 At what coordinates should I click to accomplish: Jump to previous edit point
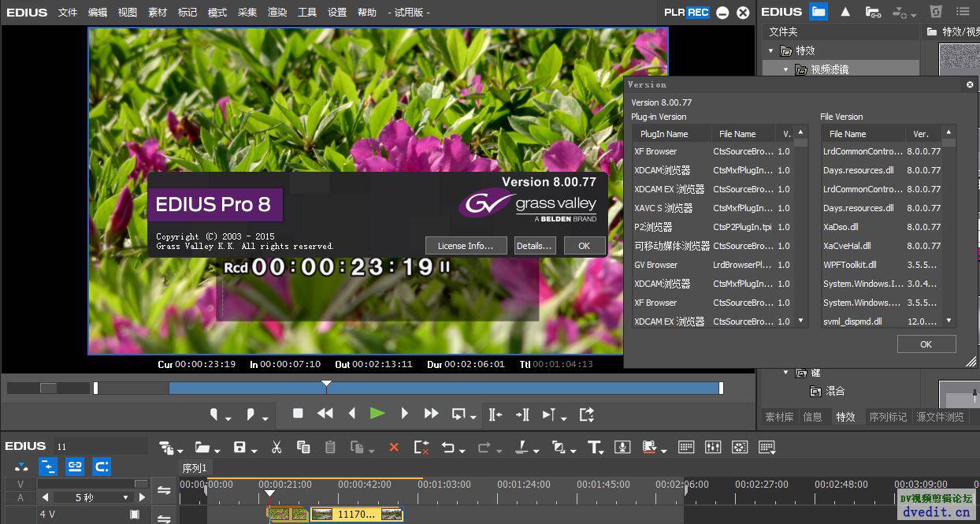tap(495, 414)
